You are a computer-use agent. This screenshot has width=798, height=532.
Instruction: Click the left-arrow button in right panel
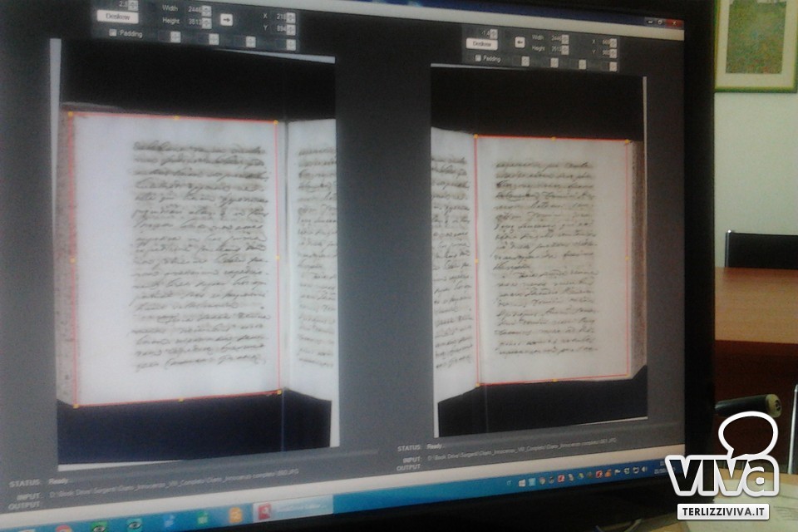(520, 42)
